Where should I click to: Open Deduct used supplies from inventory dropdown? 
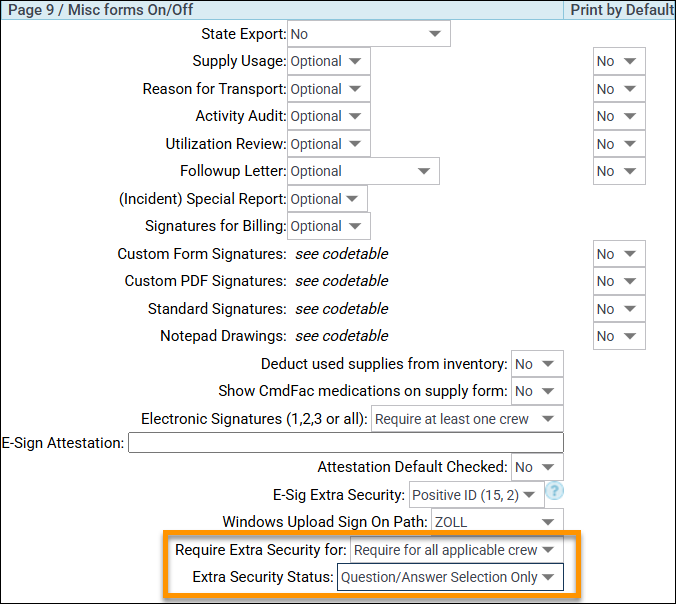click(x=537, y=364)
